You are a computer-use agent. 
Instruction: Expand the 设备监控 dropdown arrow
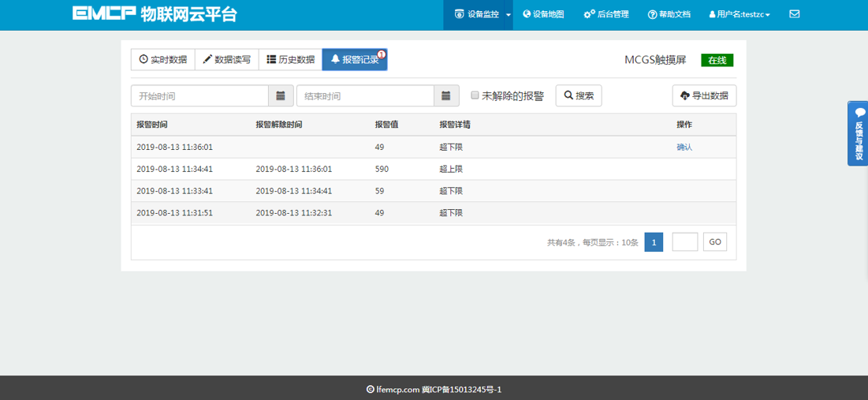point(509,15)
